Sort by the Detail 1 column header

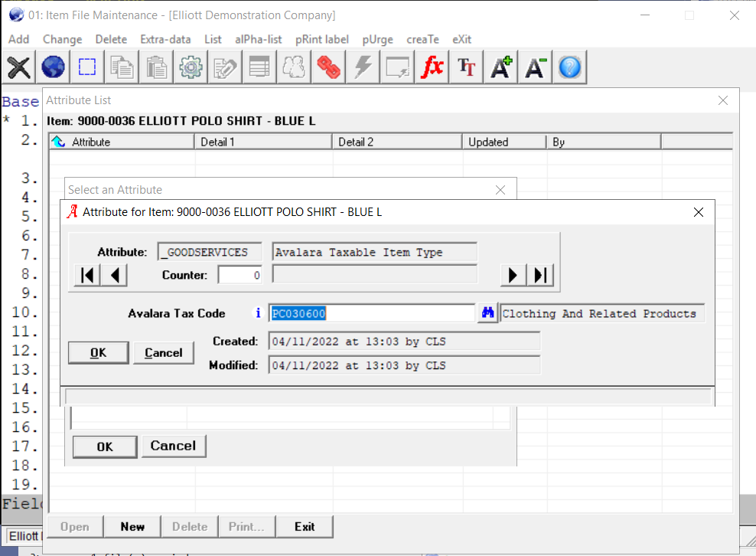tap(263, 142)
